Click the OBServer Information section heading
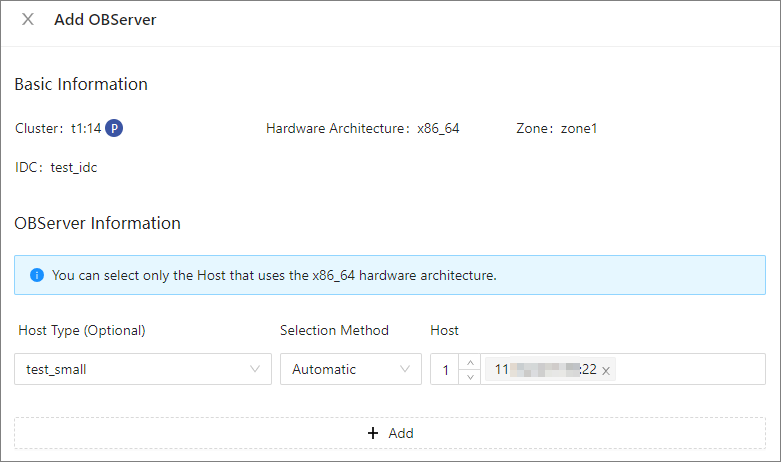 click(97, 223)
